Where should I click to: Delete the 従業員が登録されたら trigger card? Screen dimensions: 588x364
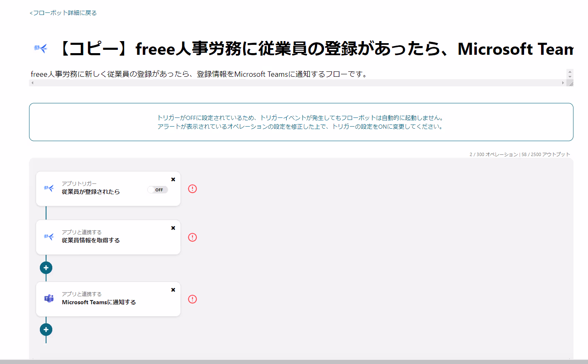tap(173, 179)
